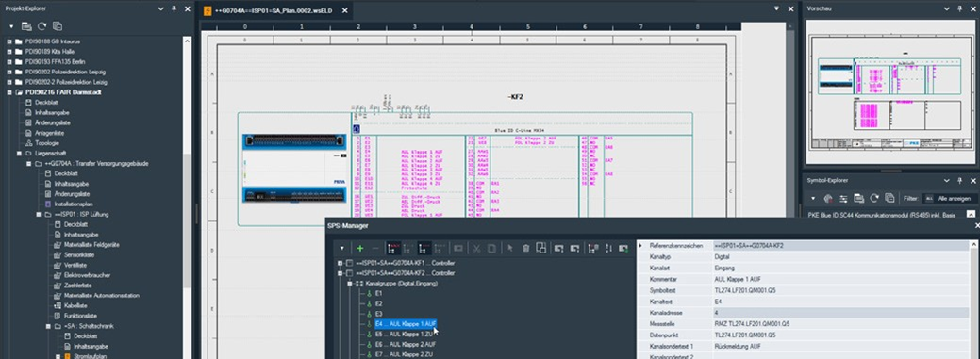This screenshot has width=980, height=359.
Task: Collapse the PKE Blue ID SC44 entry arrow
Action: coord(971,214)
